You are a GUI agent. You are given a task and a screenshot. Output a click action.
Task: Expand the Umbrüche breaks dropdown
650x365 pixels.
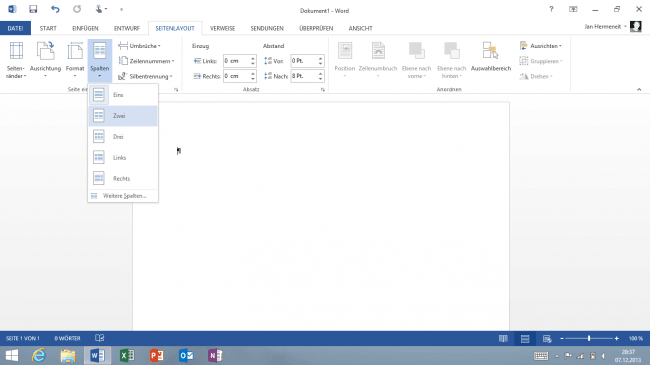[139, 46]
